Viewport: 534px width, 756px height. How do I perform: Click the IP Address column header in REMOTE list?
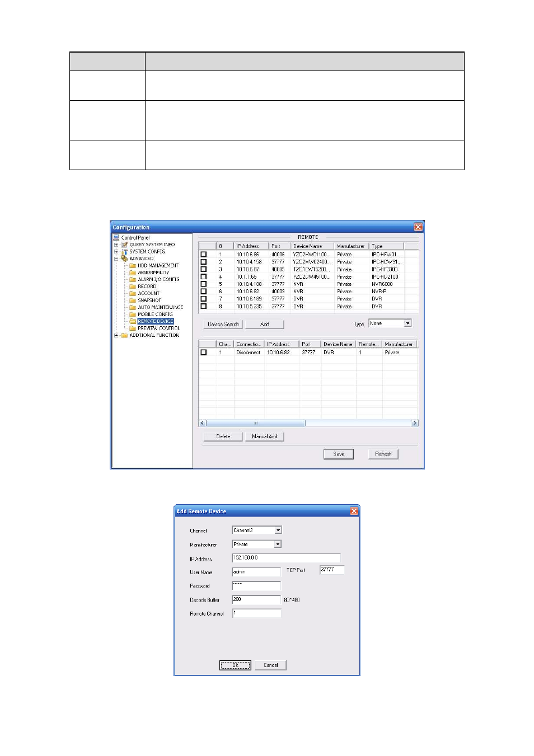[x=251, y=246]
